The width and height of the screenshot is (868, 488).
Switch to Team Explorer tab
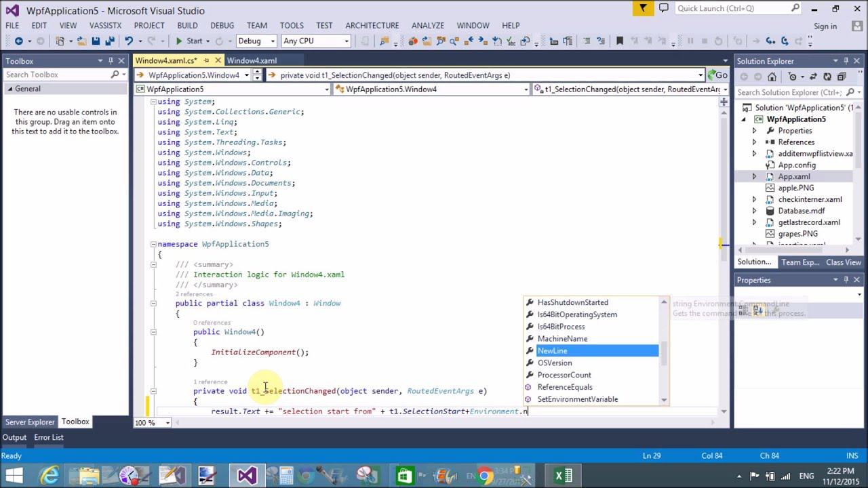800,262
